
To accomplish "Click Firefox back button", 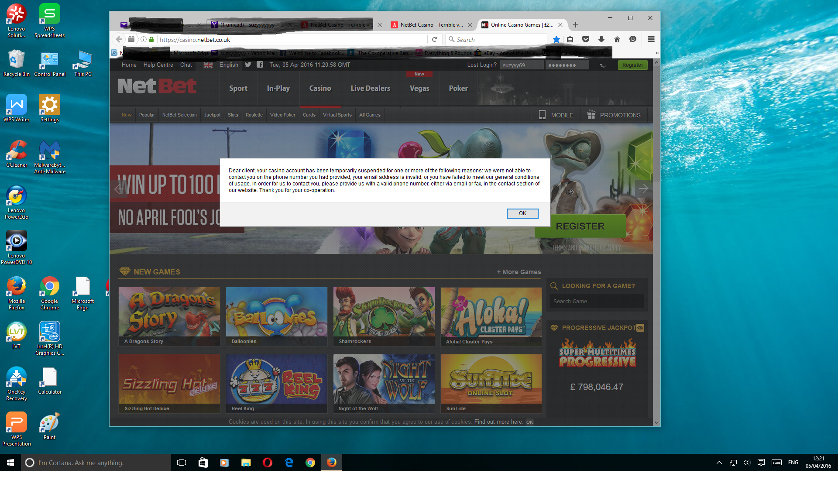I will point(119,39).
